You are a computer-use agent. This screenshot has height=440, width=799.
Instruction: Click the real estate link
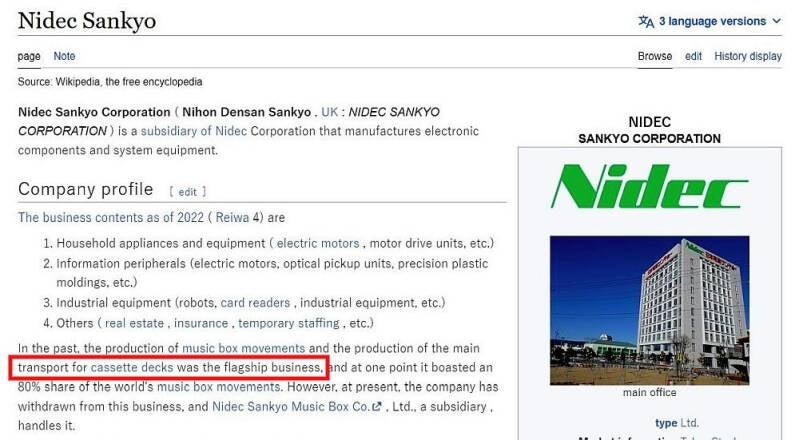point(135,323)
